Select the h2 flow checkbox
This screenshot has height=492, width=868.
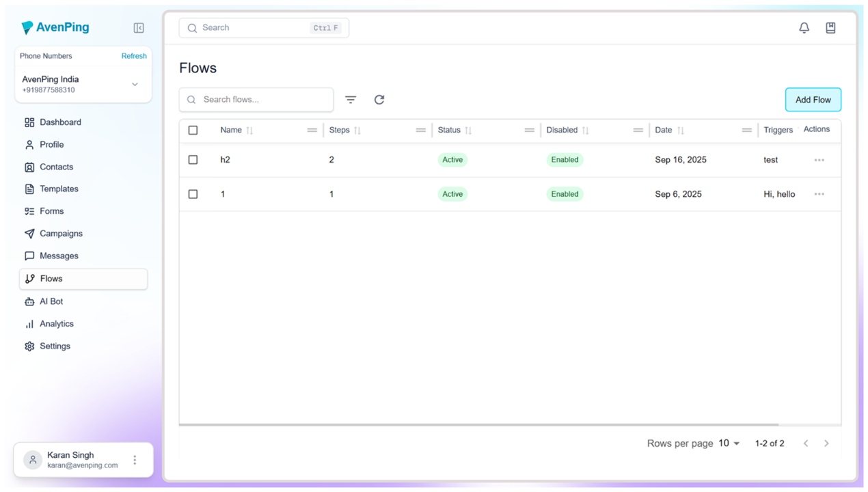pyautogui.click(x=193, y=160)
